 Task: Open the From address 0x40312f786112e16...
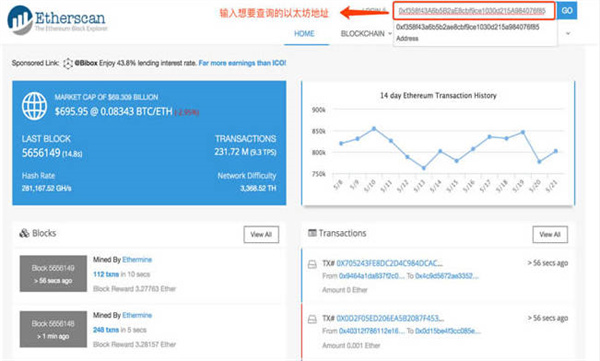(372, 331)
